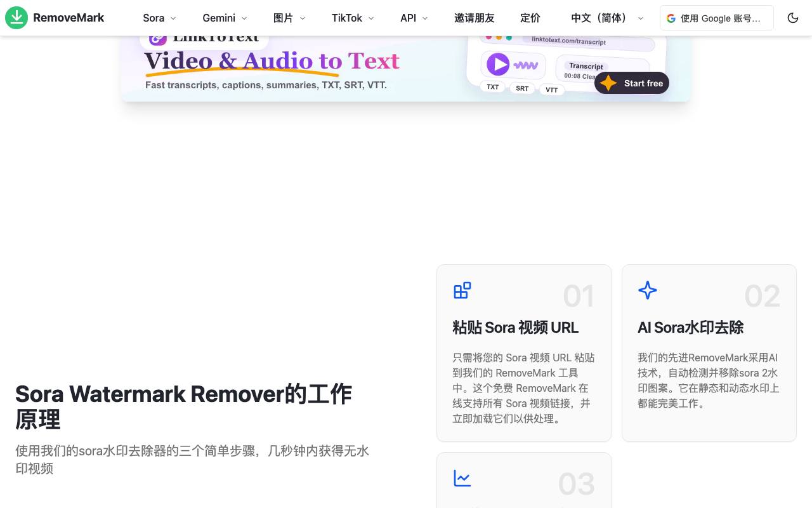The height and width of the screenshot is (508, 812).
Task: Click the 使用我们的sora水印去除器 subtitle text
Action: tap(192, 460)
